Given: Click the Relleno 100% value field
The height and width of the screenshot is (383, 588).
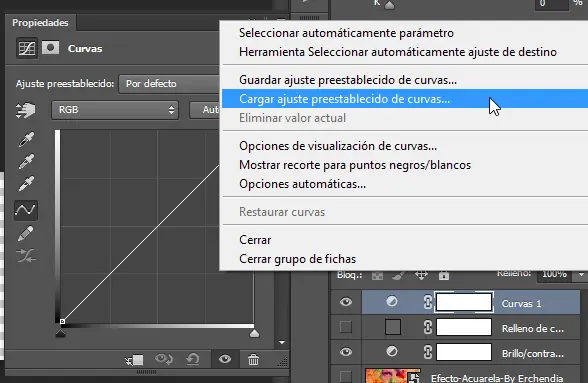Looking at the screenshot, I should [x=555, y=275].
